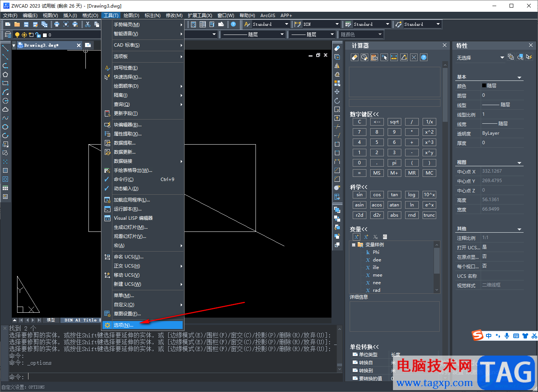The width and height of the screenshot is (538, 392).
Task: Collapse the 其他 section in Properties panel
Action: point(519,229)
